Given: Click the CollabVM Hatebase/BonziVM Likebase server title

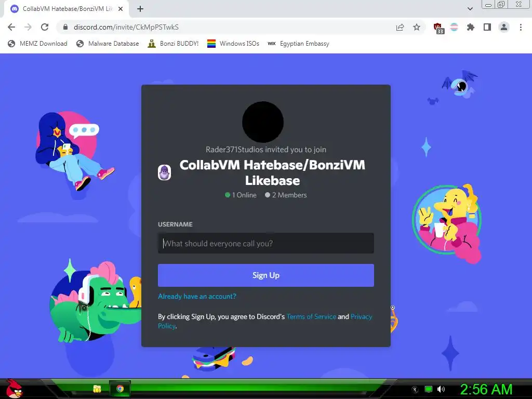Looking at the screenshot, I should [x=272, y=172].
